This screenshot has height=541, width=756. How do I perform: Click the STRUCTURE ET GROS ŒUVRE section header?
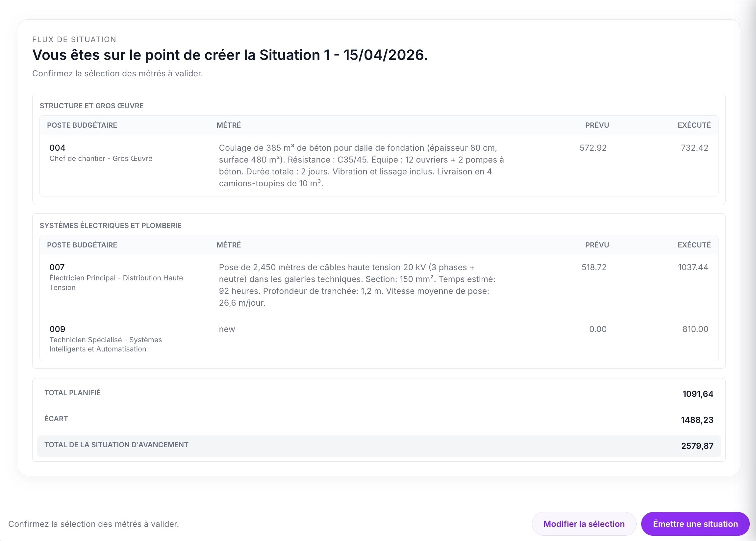(x=91, y=106)
